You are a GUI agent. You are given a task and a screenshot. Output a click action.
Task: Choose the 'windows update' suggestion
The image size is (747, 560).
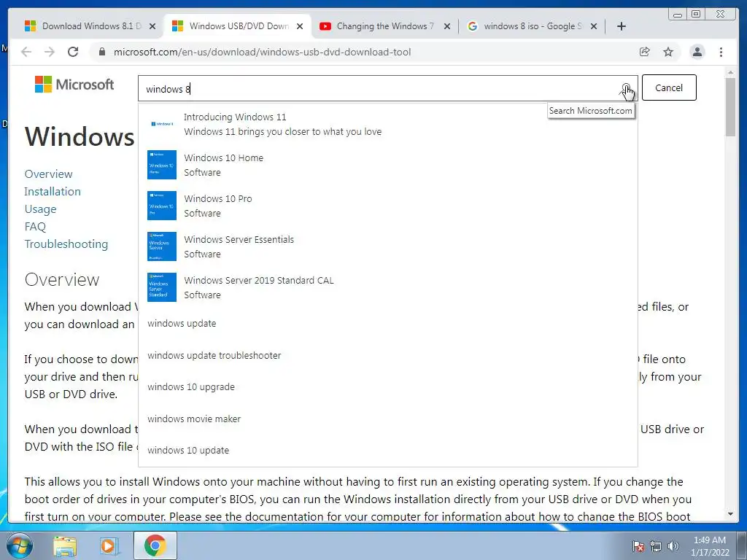(x=182, y=323)
